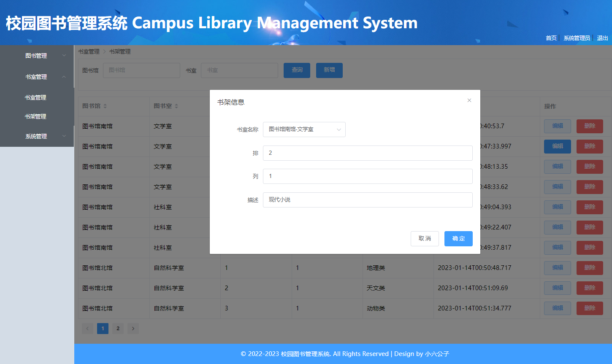The width and height of the screenshot is (612, 364).
Task: Select pagination page 1
Action: tap(103, 329)
